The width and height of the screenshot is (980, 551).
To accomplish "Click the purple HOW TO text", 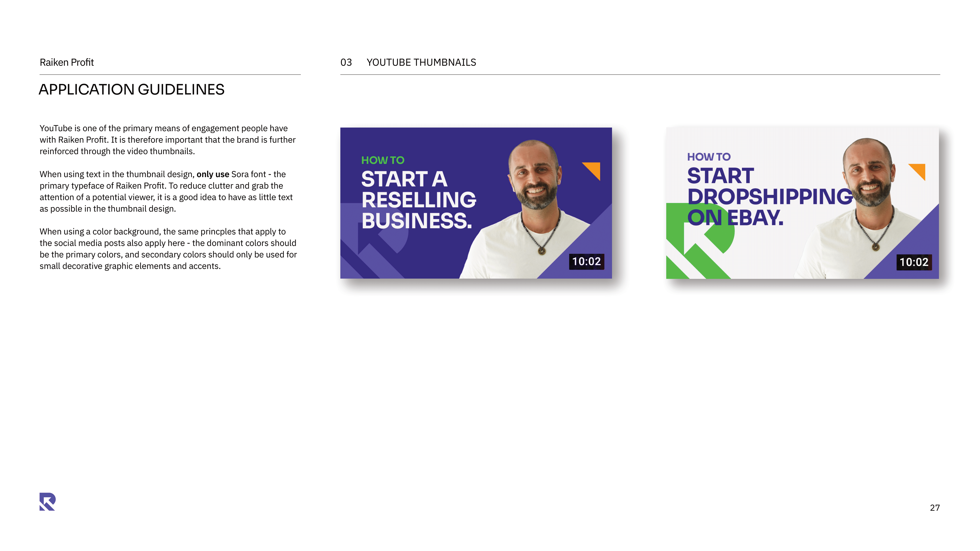I will 709,157.
